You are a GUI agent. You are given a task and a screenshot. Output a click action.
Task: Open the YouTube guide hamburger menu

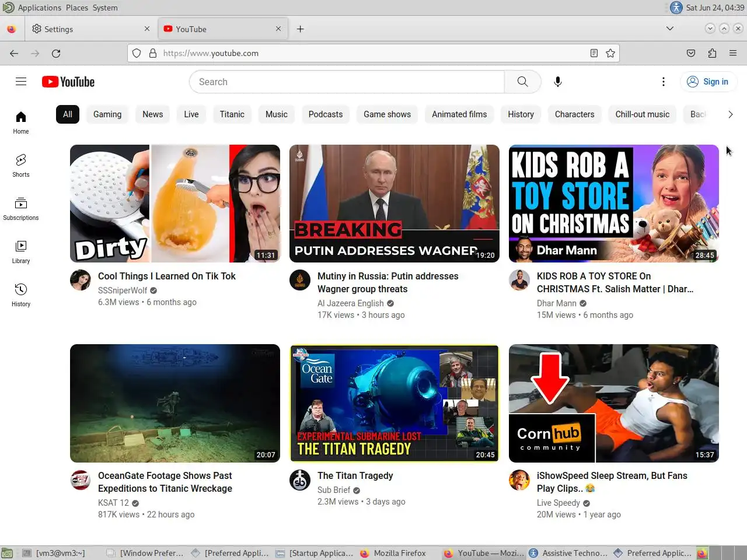point(21,82)
